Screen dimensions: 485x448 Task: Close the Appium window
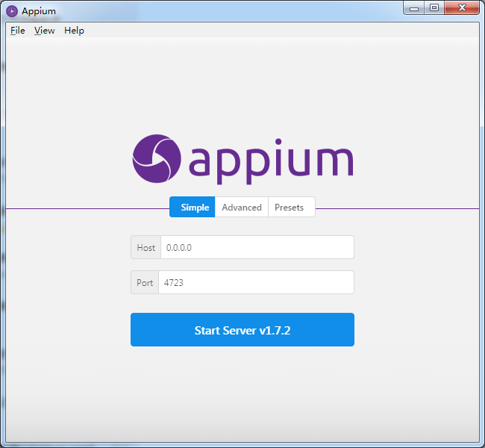click(462, 8)
